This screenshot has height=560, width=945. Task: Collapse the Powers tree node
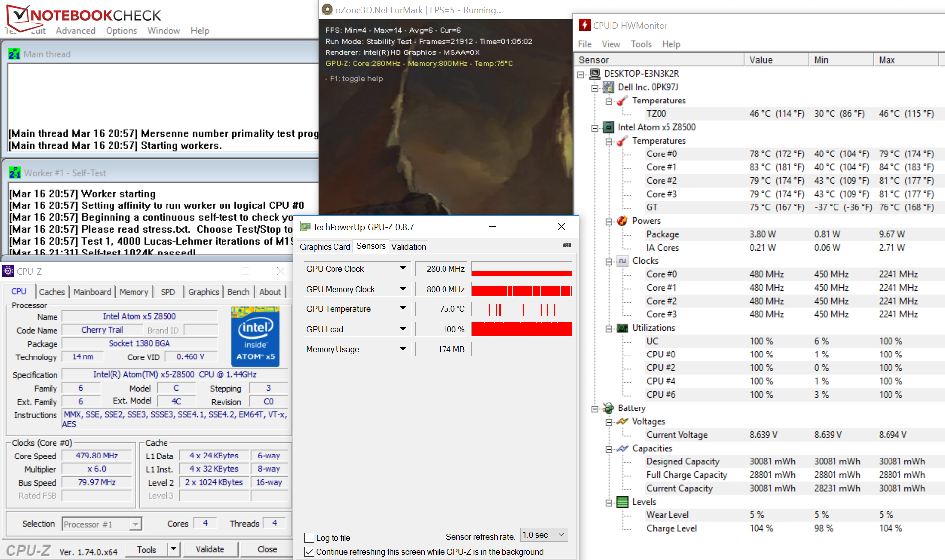click(609, 222)
